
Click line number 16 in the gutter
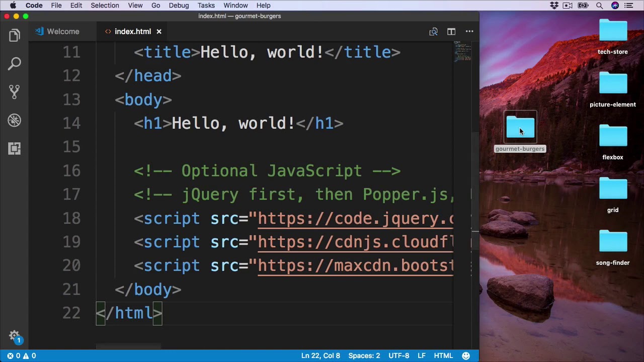click(x=71, y=171)
